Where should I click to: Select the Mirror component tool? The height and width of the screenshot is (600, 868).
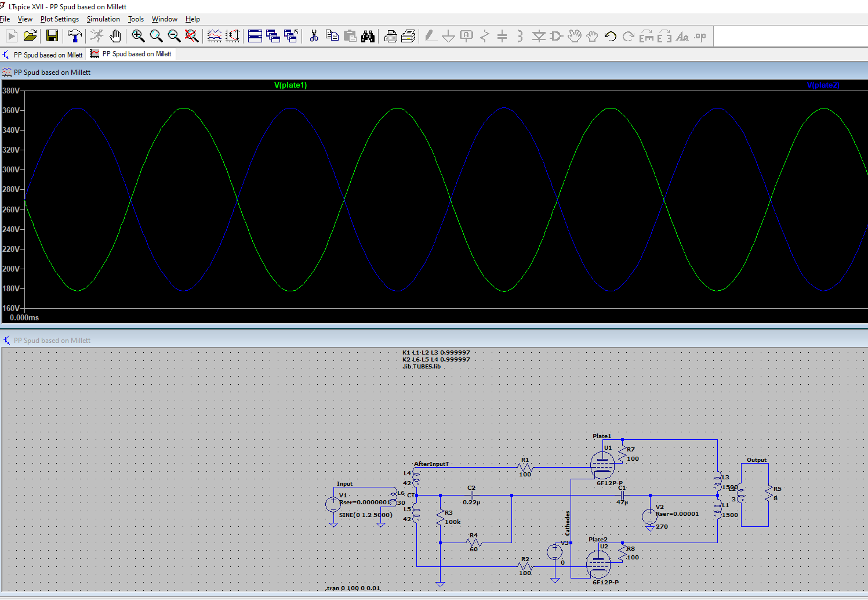click(x=664, y=36)
